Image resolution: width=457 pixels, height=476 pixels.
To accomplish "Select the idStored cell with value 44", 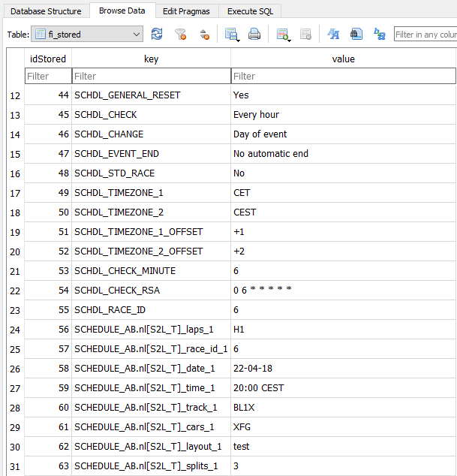I will coord(48,95).
